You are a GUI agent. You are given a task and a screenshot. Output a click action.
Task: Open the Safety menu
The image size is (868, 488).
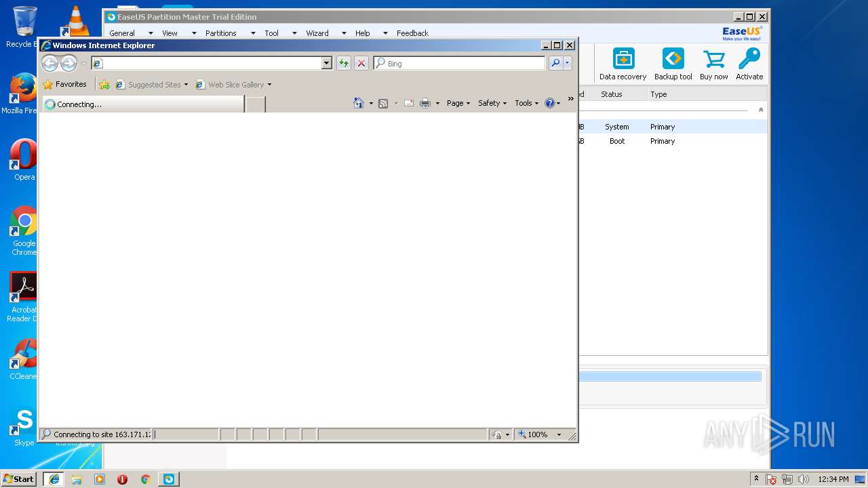pyautogui.click(x=492, y=103)
